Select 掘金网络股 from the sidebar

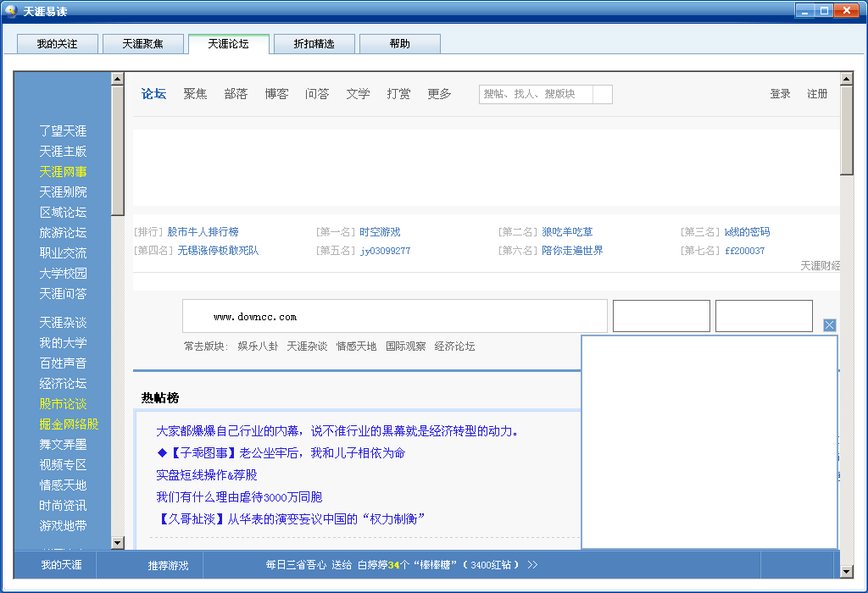67,424
